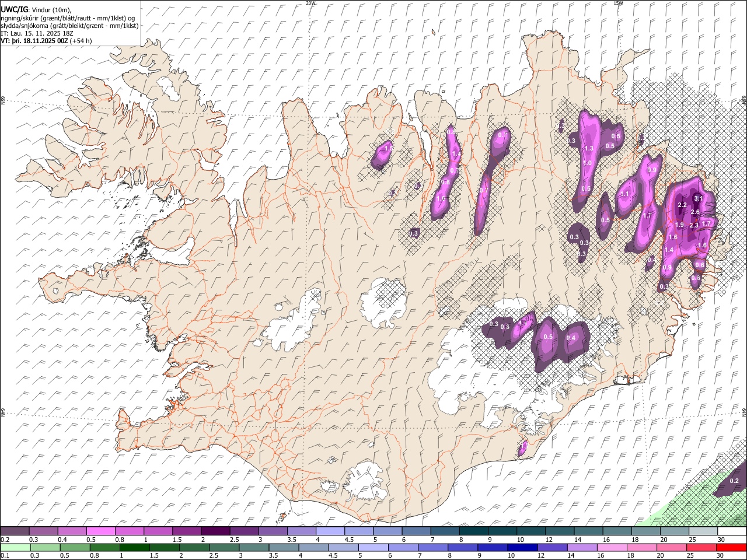
Task: Click the 15W longitude label
Action: (618, 3)
